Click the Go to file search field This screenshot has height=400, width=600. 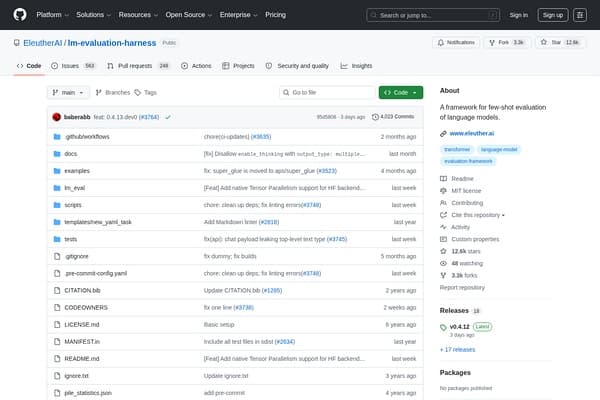[x=327, y=93]
